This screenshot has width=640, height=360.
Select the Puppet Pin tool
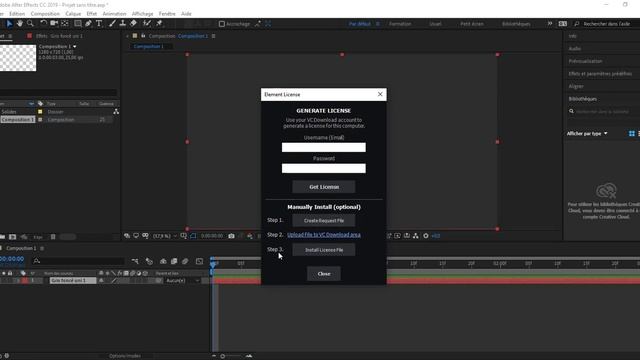pyautogui.click(x=159, y=24)
